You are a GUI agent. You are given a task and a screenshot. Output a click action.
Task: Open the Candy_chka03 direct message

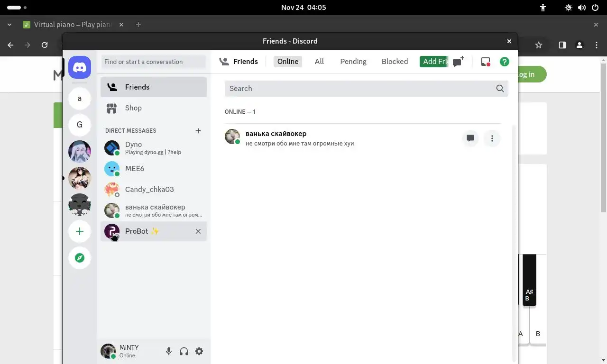pos(154,190)
